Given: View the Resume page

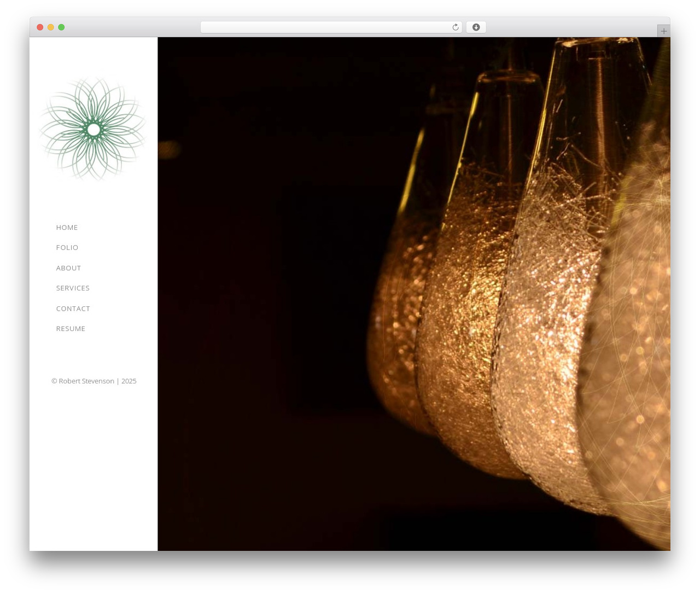Looking at the screenshot, I should click(71, 329).
